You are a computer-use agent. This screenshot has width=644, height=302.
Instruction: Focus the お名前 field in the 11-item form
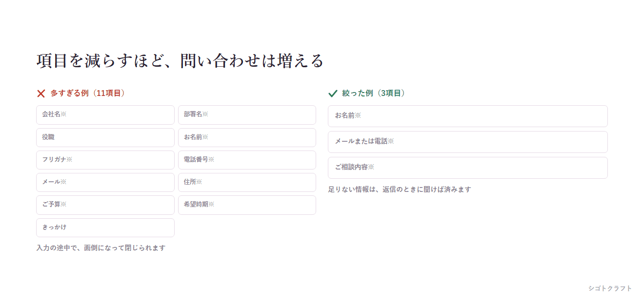point(247,137)
